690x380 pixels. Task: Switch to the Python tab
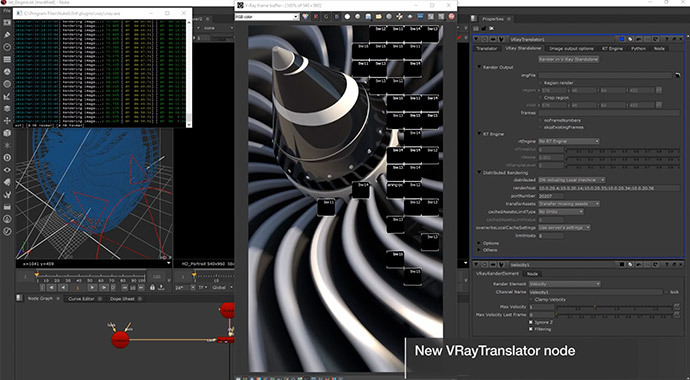point(639,48)
